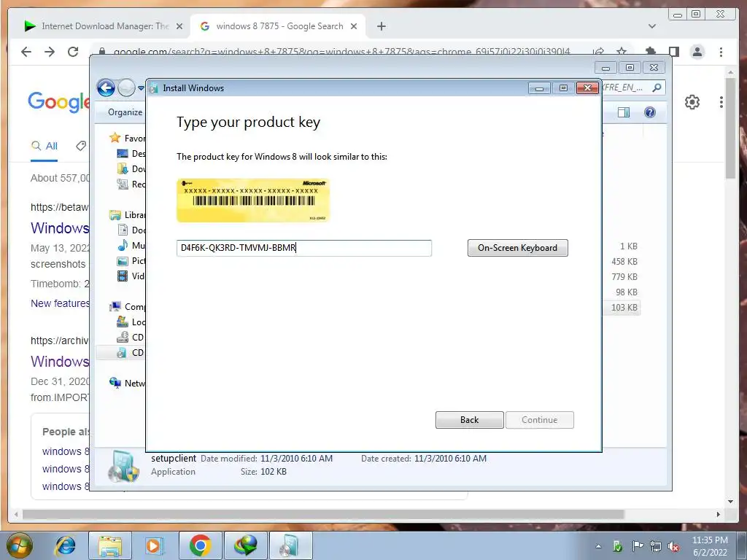The image size is (747, 560).
Task: Select Downloads folder icon in sidebar
Action: (x=123, y=168)
